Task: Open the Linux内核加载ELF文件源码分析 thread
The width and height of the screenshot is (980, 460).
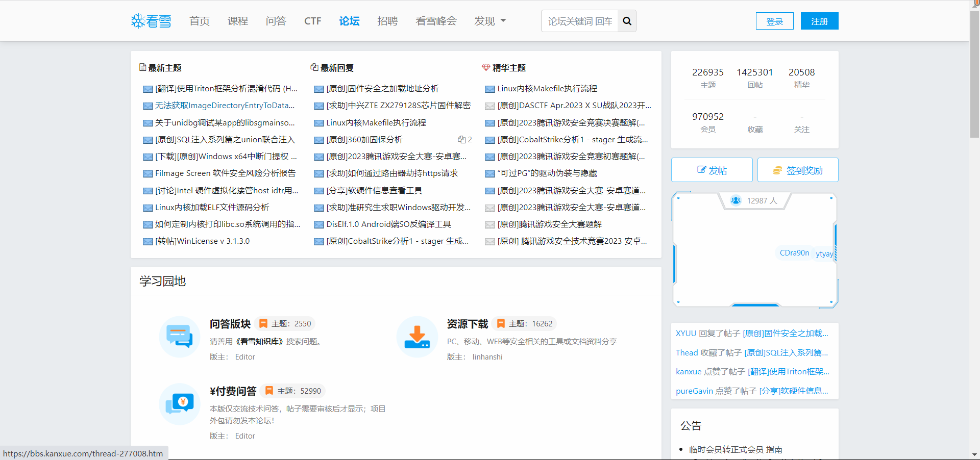Action: click(x=212, y=208)
